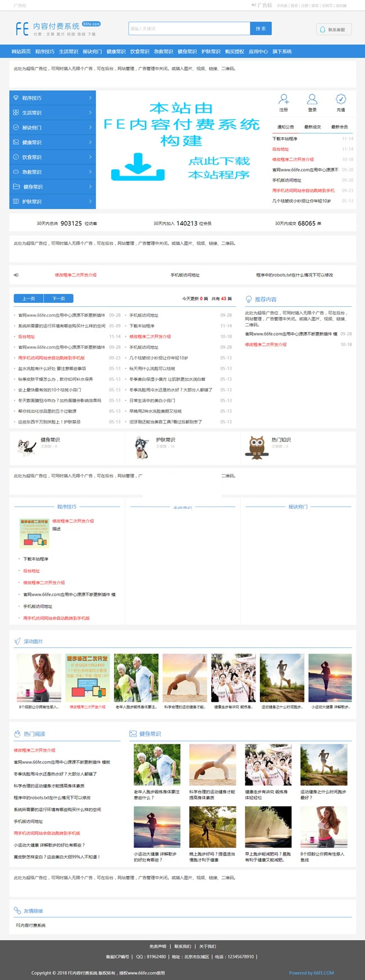Click the 程序技巧 diamond icon in sidebar
The height and width of the screenshot is (980, 365).
tap(16, 98)
